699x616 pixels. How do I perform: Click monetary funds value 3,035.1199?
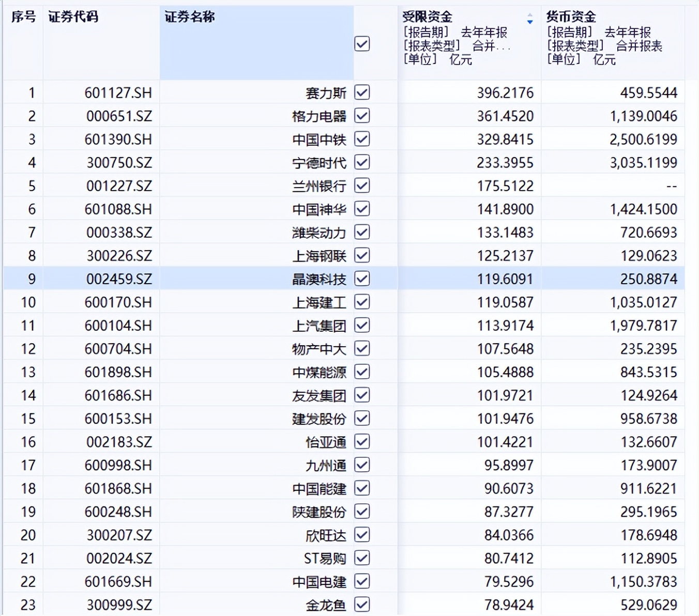click(x=644, y=163)
